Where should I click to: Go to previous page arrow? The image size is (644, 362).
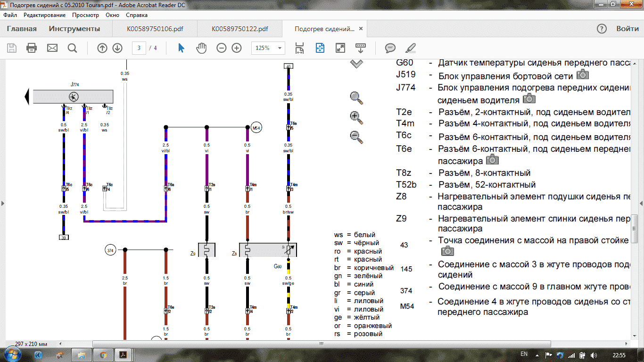click(x=102, y=48)
